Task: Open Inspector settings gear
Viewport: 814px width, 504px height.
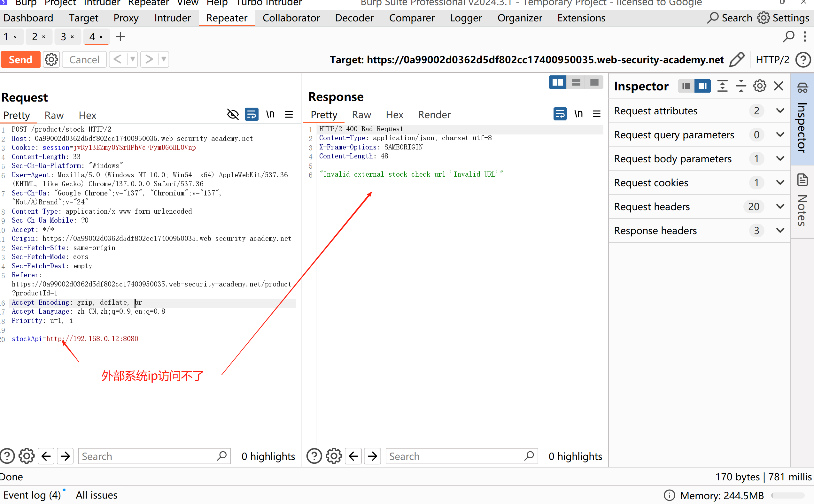Action: point(760,86)
